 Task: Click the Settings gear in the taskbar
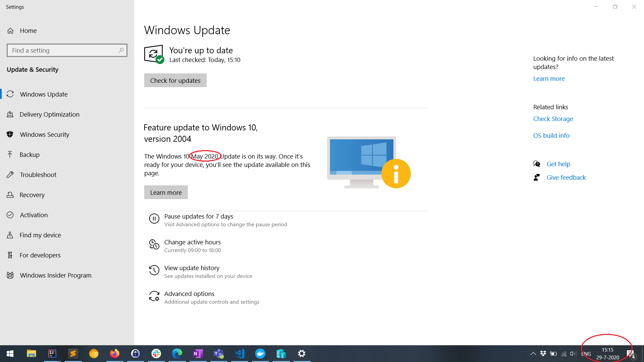[302, 354]
